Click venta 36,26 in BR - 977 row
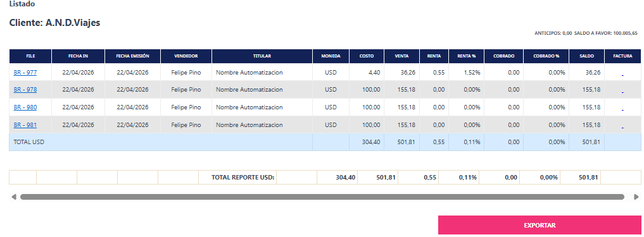The width and height of the screenshot is (644, 237). (407, 73)
